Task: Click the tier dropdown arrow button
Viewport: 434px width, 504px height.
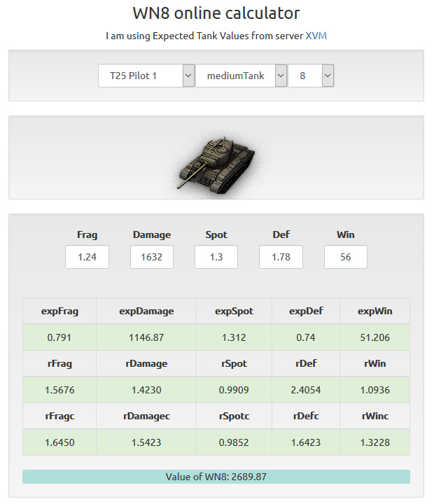Action: click(x=328, y=76)
